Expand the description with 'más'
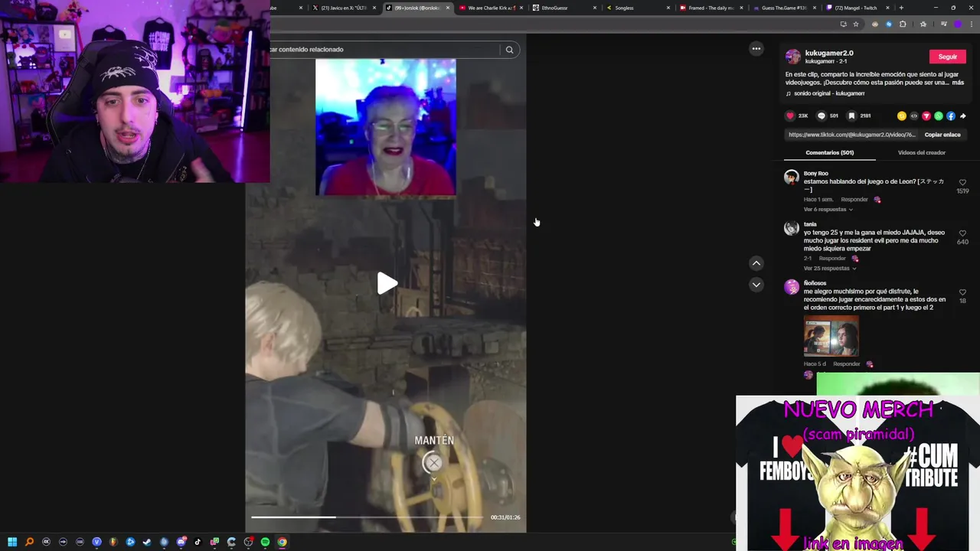 958,83
